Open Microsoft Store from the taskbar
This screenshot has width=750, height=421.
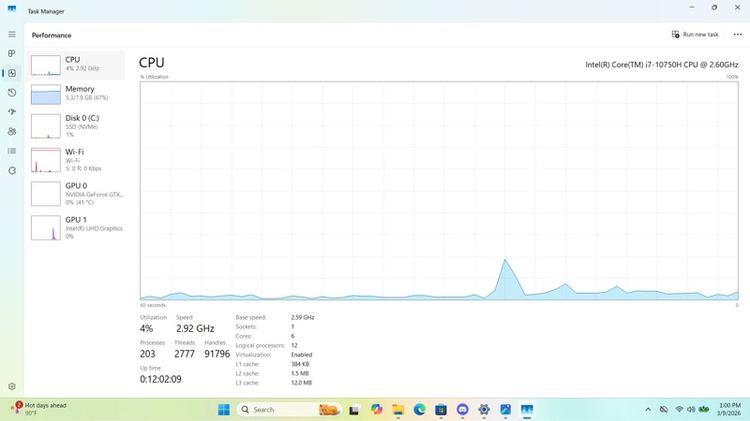[x=441, y=410]
